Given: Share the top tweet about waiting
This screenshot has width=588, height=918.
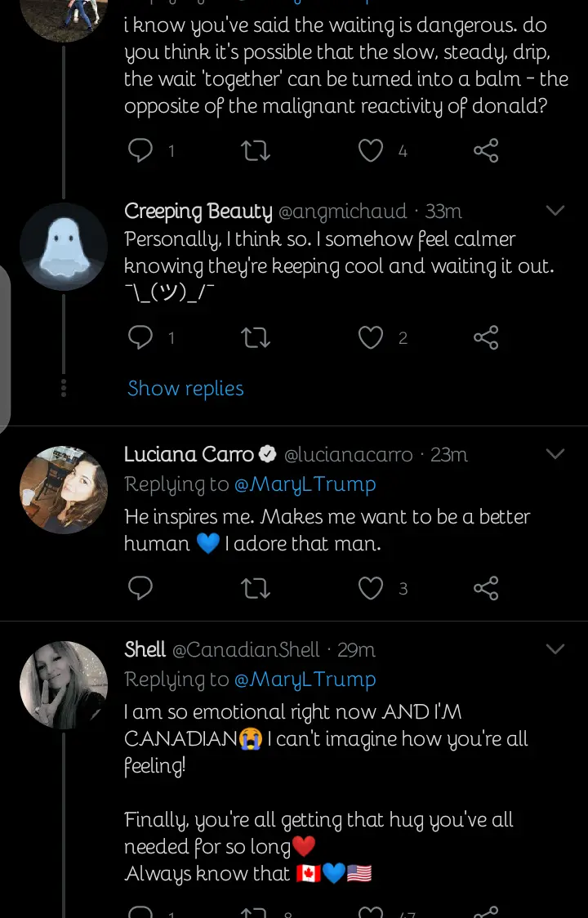Looking at the screenshot, I should [x=486, y=150].
